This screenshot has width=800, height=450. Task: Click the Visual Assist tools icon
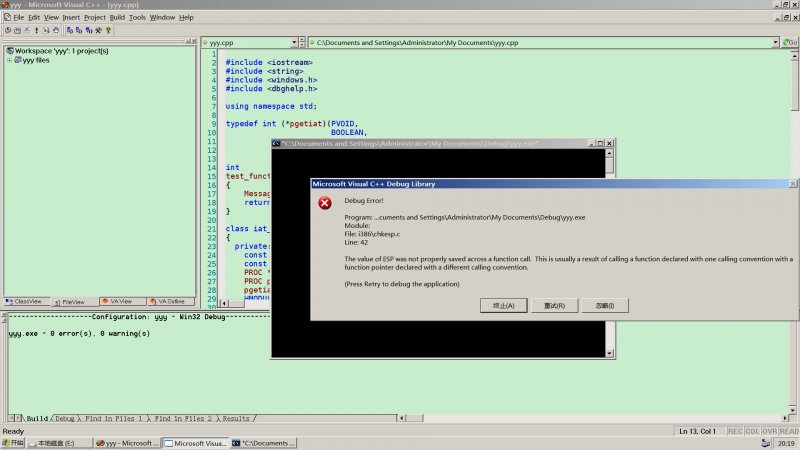click(x=98, y=30)
